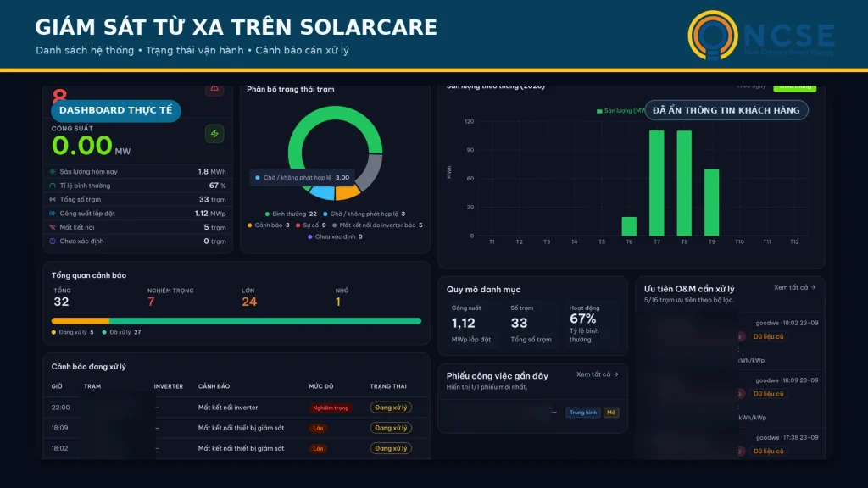Click the NHỎ alert count 1

pos(337,302)
